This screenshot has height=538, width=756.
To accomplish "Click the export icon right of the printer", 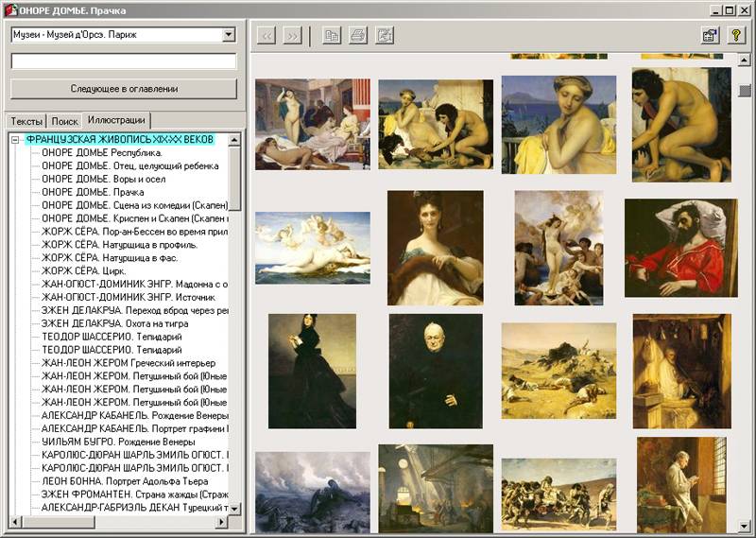I will [385, 35].
